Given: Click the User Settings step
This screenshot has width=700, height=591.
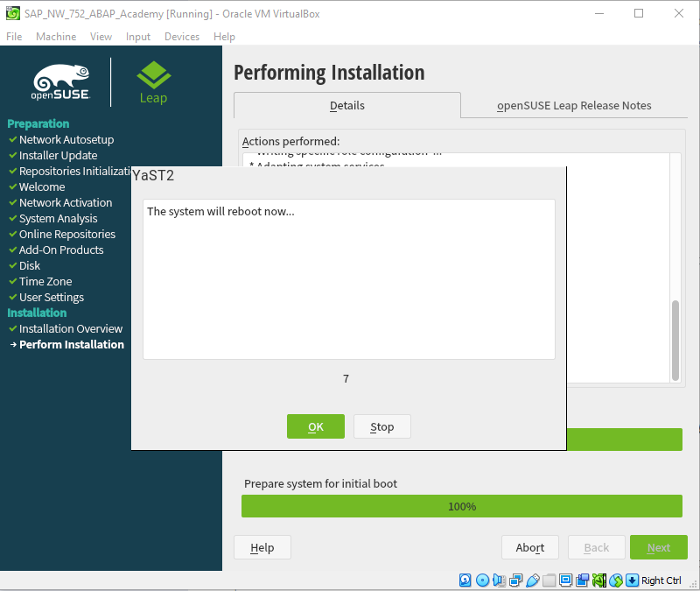Looking at the screenshot, I should coord(52,298).
